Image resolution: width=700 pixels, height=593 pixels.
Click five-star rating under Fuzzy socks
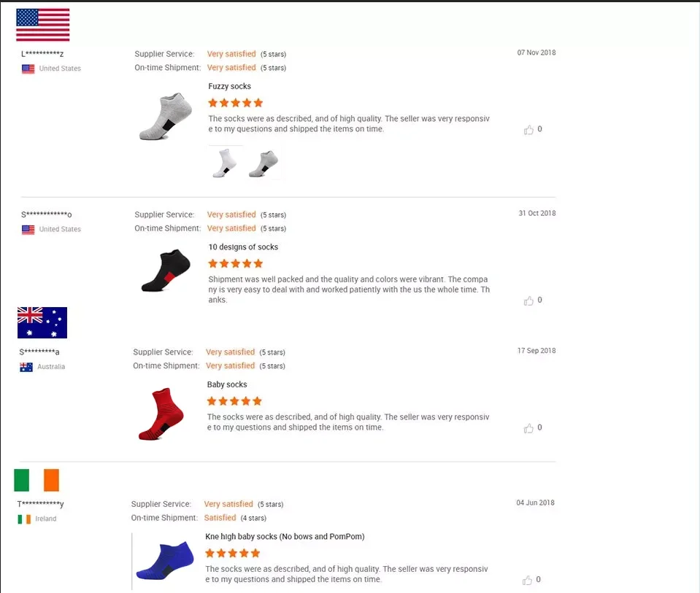(x=235, y=103)
